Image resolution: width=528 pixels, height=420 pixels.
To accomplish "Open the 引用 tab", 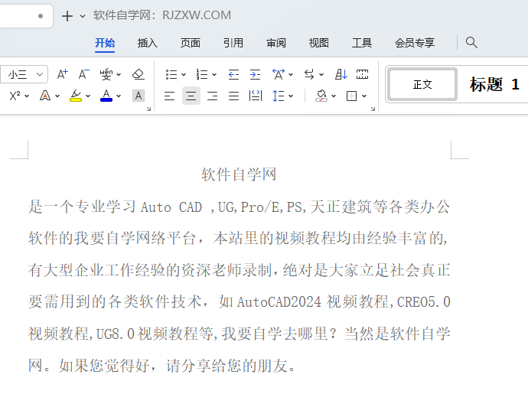I will [233, 43].
